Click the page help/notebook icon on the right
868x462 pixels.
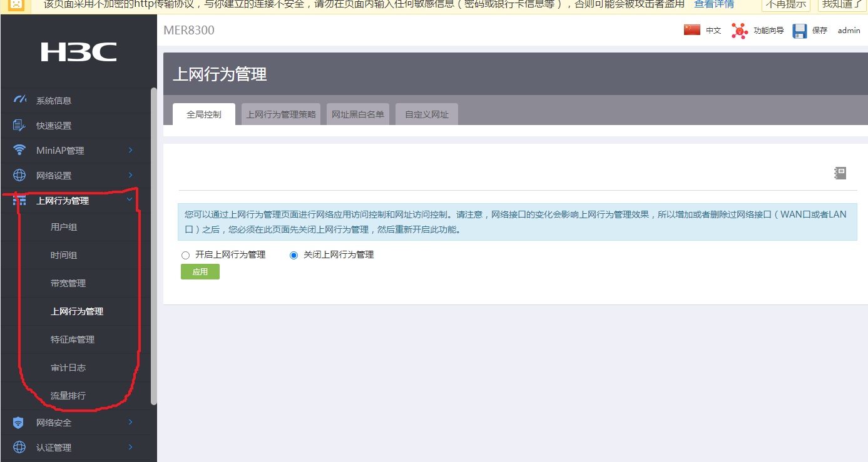pos(840,173)
